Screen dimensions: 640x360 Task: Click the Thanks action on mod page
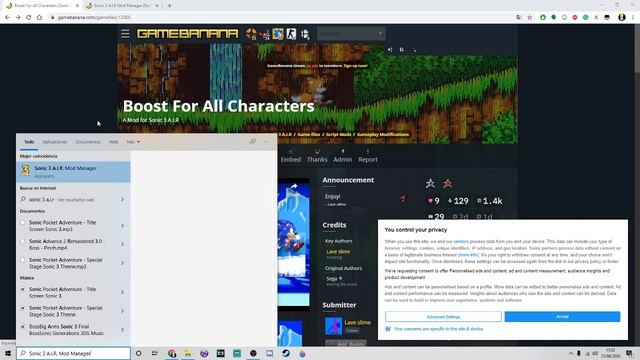[x=317, y=156]
